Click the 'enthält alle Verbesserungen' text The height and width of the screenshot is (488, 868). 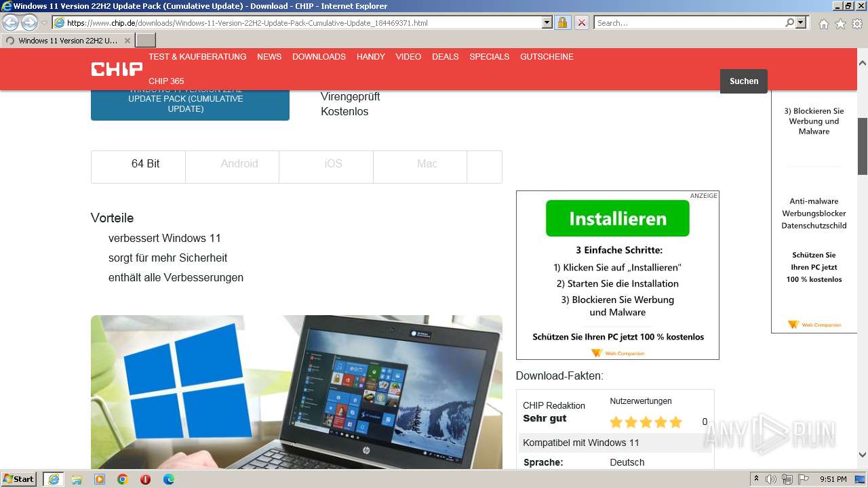pyautogui.click(x=176, y=278)
